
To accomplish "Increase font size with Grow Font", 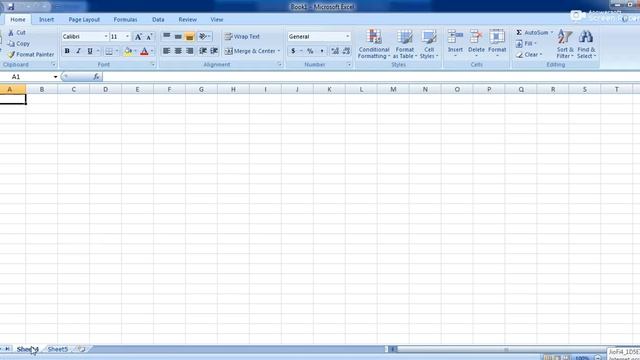I will pyautogui.click(x=138, y=37).
